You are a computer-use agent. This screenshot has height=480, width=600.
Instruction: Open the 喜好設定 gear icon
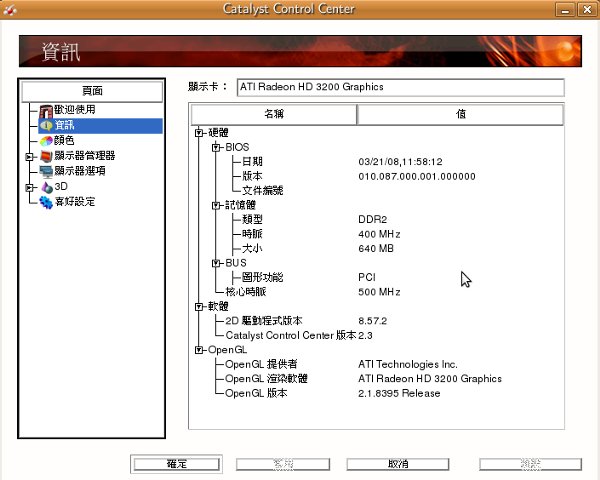pos(46,202)
